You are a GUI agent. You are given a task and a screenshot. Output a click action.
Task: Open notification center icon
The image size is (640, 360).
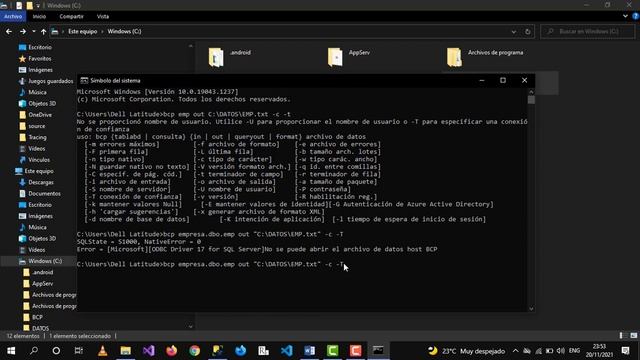click(625, 351)
